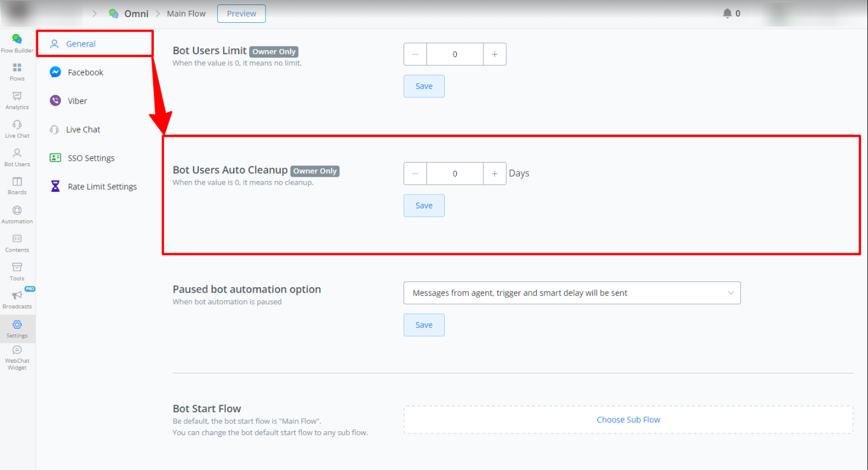Expand Paused bot automation option dropdown
The height and width of the screenshot is (470, 868).
tap(572, 293)
